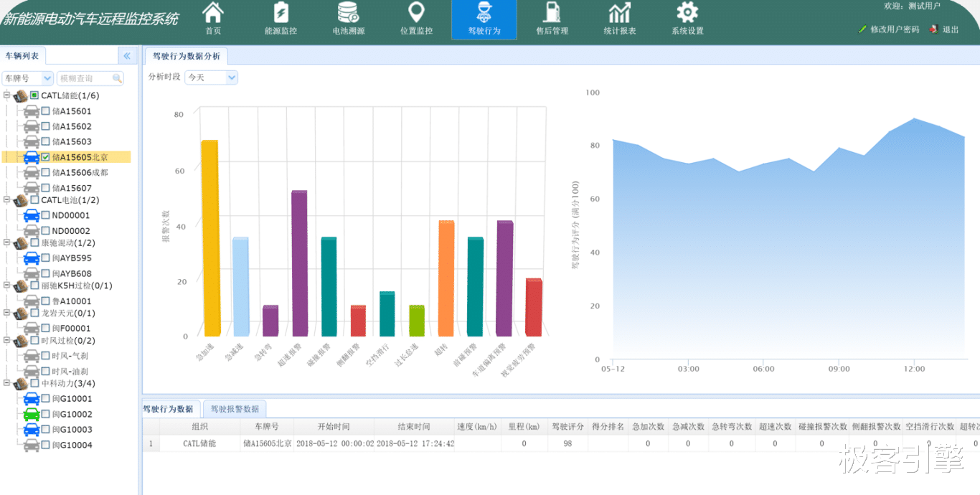Click the blue car icon for ND00001
This screenshot has width=980, height=495.
[x=32, y=215]
